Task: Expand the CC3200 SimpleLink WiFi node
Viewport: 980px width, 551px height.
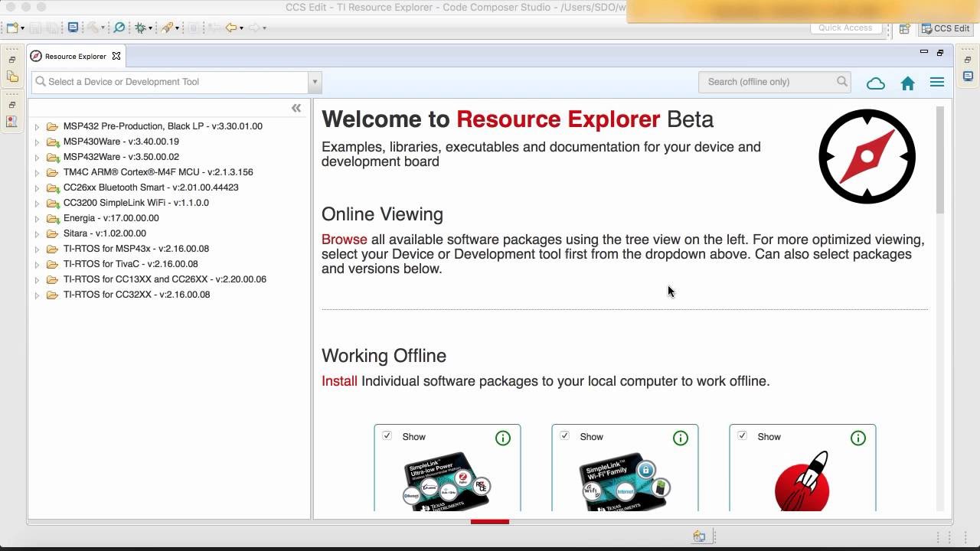Action: tap(37, 204)
